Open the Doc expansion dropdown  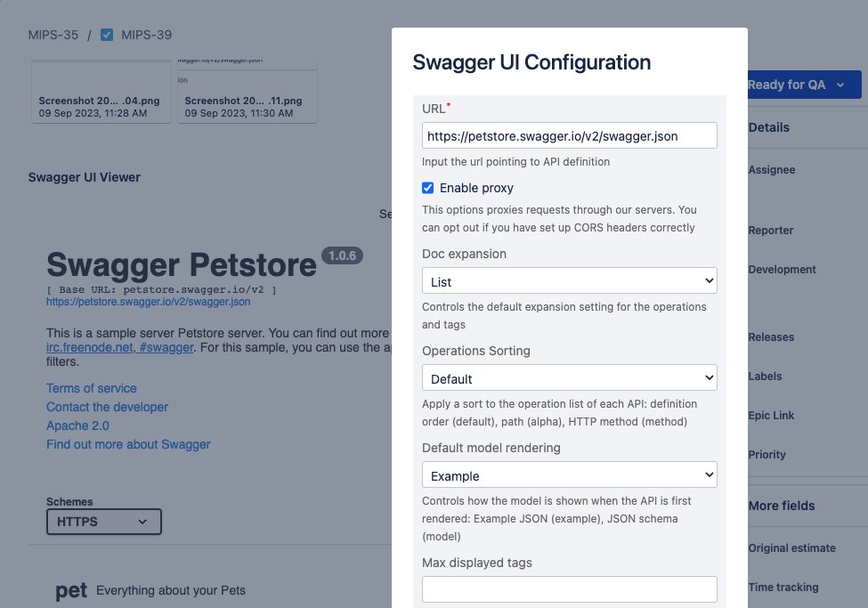[x=569, y=281]
